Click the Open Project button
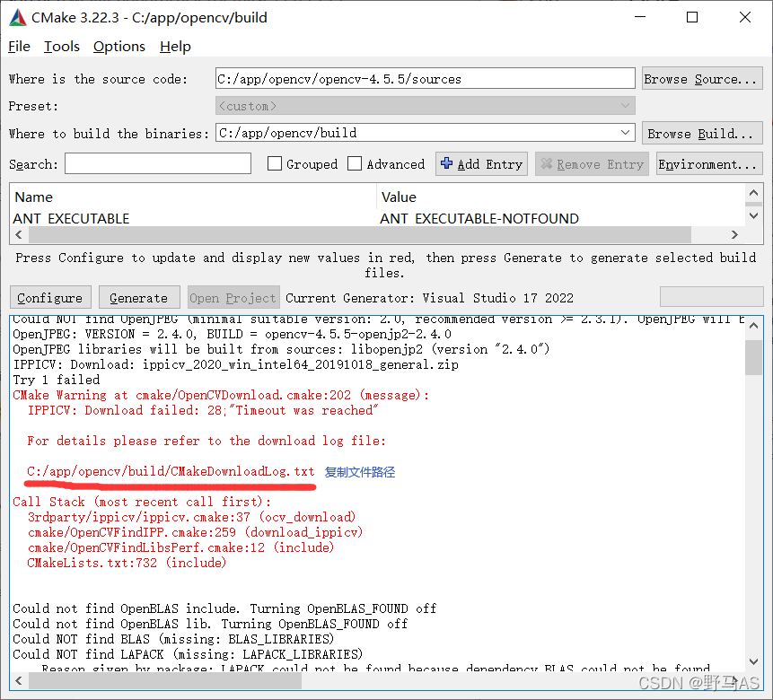The height and width of the screenshot is (700, 773). (x=233, y=298)
